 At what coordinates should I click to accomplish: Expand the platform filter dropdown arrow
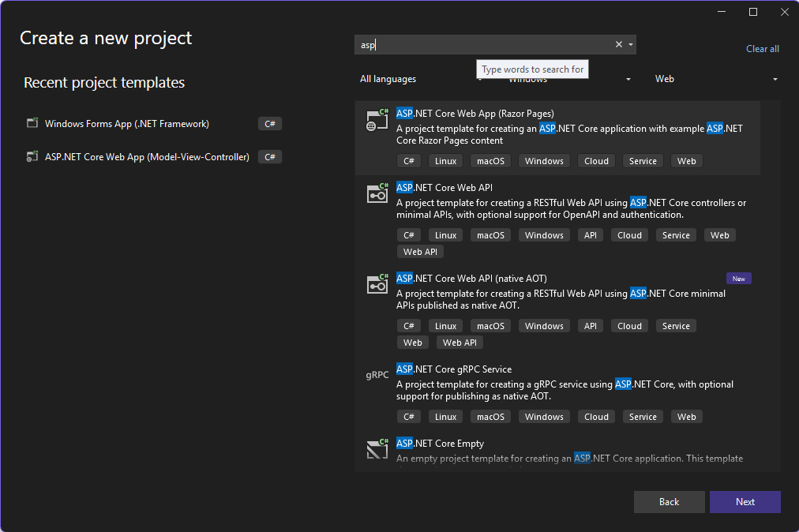(x=628, y=79)
